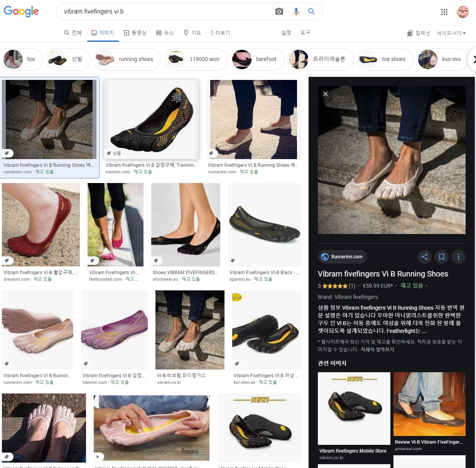
Task: Switch to the 전체 tab
Action: pos(73,33)
